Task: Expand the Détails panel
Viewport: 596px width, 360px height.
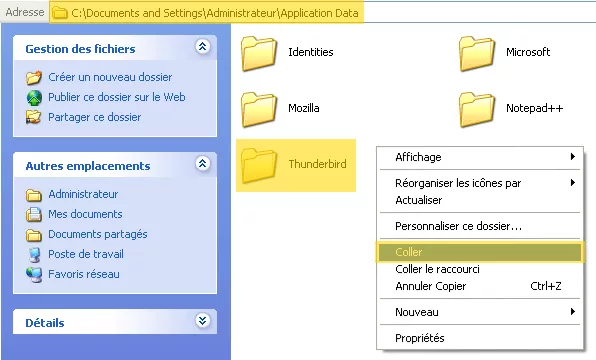Action: [x=203, y=320]
